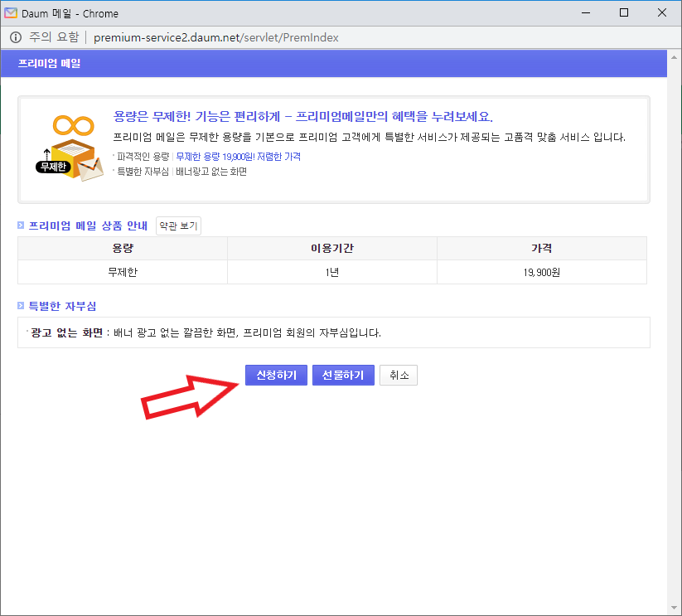Click the Daum mail envelope icon in title bar
Screen dimensions: 682x616
pos(11,13)
